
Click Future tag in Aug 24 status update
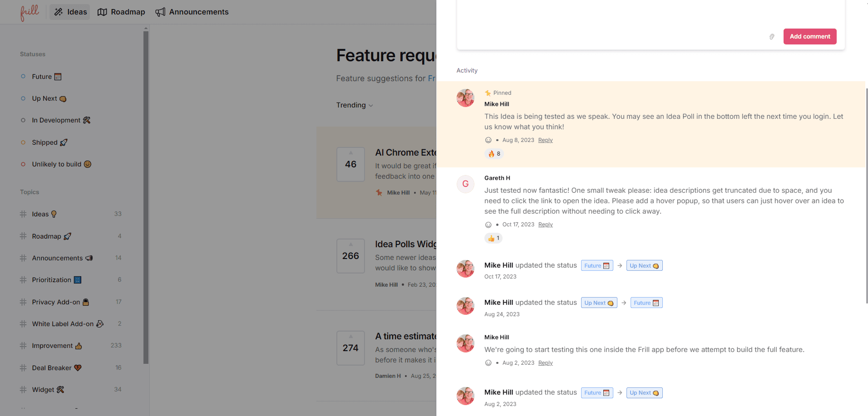coord(646,303)
